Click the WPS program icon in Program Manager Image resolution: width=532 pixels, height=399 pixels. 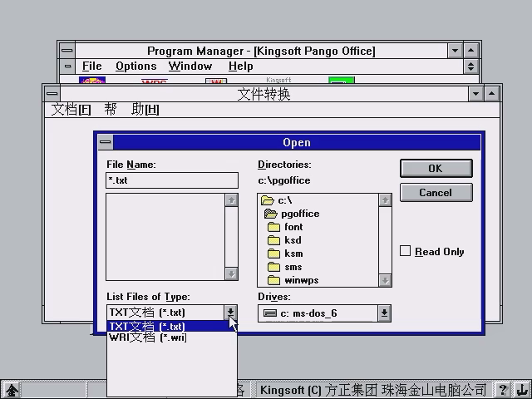[155, 81]
